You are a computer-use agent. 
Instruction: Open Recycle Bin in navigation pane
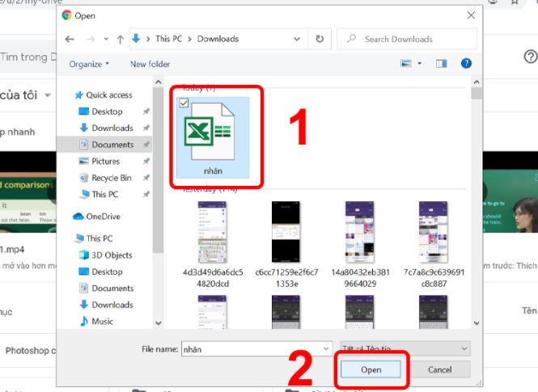pos(105,178)
